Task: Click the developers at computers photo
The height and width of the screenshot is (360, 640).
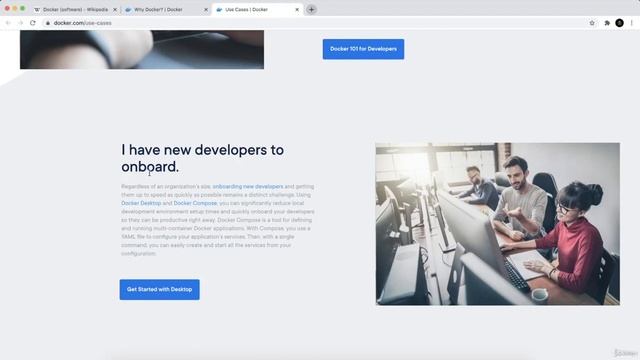Action: pyautogui.click(x=498, y=224)
